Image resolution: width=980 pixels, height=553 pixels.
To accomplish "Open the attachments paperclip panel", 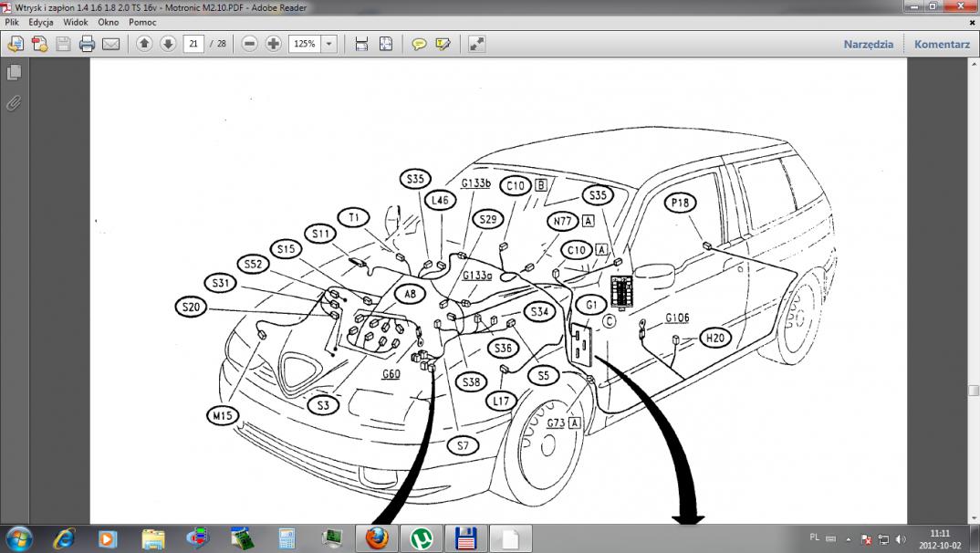I will 14,102.
